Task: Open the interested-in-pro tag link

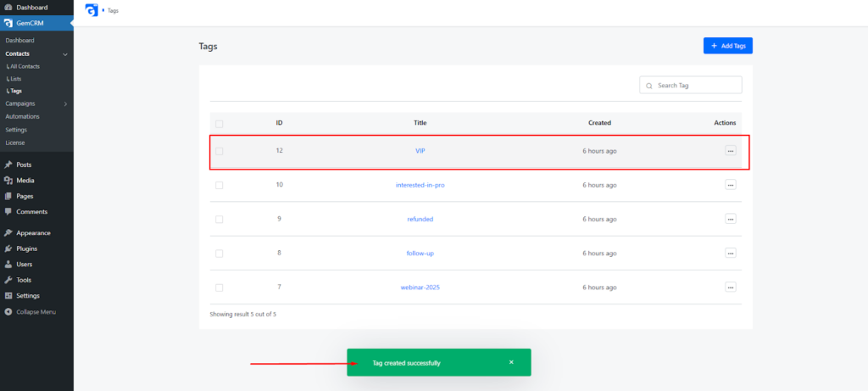Action: (x=420, y=185)
